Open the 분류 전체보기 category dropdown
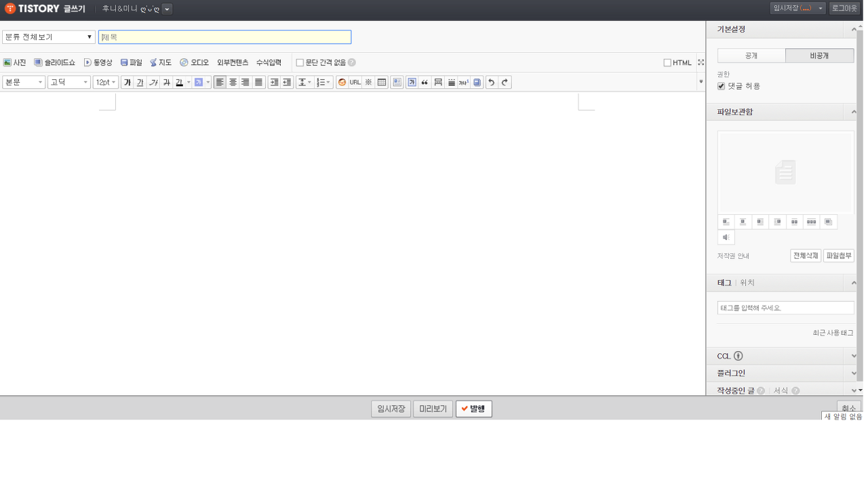Screen dimensions: 868x488 coord(49,37)
